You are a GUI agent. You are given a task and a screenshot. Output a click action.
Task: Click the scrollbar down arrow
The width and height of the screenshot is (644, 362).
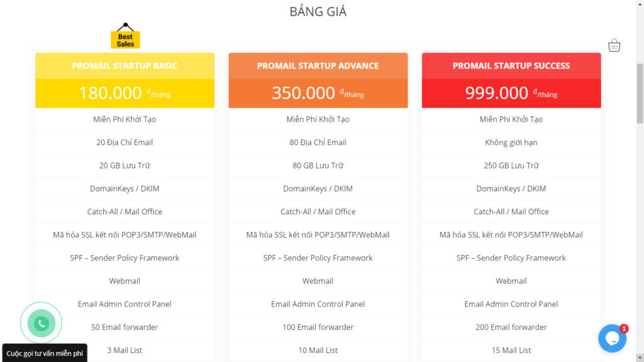coord(640,358)
